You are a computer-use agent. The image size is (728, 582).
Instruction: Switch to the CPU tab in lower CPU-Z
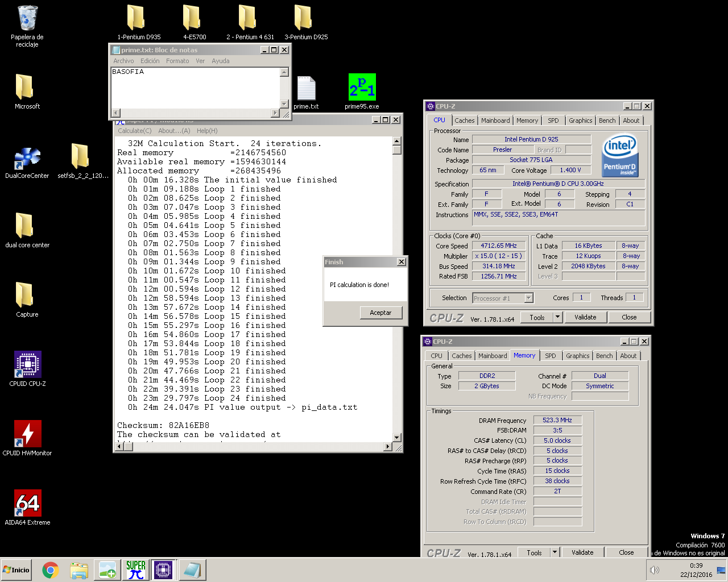tap(436, 356)
